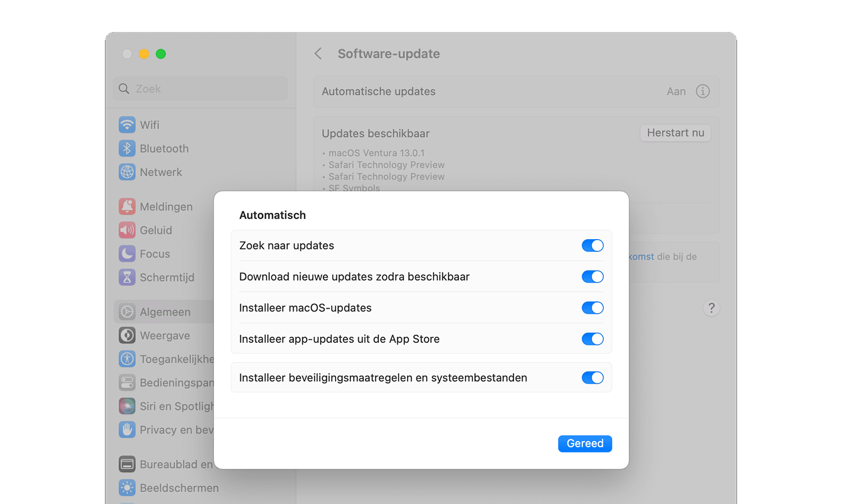Screen dimensions: 842x504
Task: Click the Geluid speaker icon
Action: (x=127, y=230)
